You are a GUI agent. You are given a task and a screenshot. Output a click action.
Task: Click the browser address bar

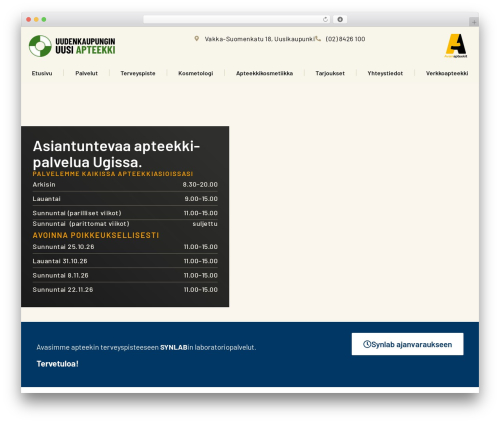[237, 19]
